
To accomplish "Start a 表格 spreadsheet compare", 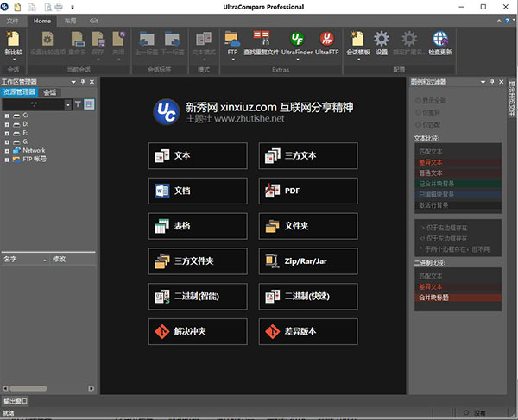I will coord(198,226).
